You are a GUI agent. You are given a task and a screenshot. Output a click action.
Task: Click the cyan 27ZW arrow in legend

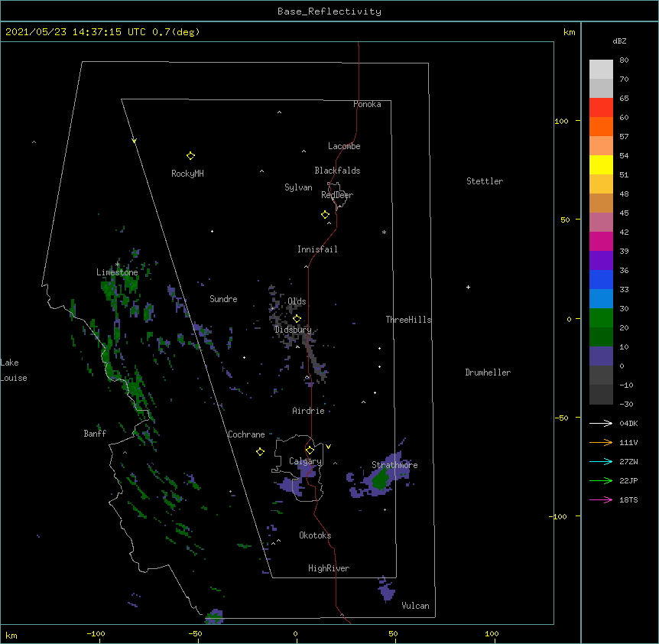tap(601, 461)
